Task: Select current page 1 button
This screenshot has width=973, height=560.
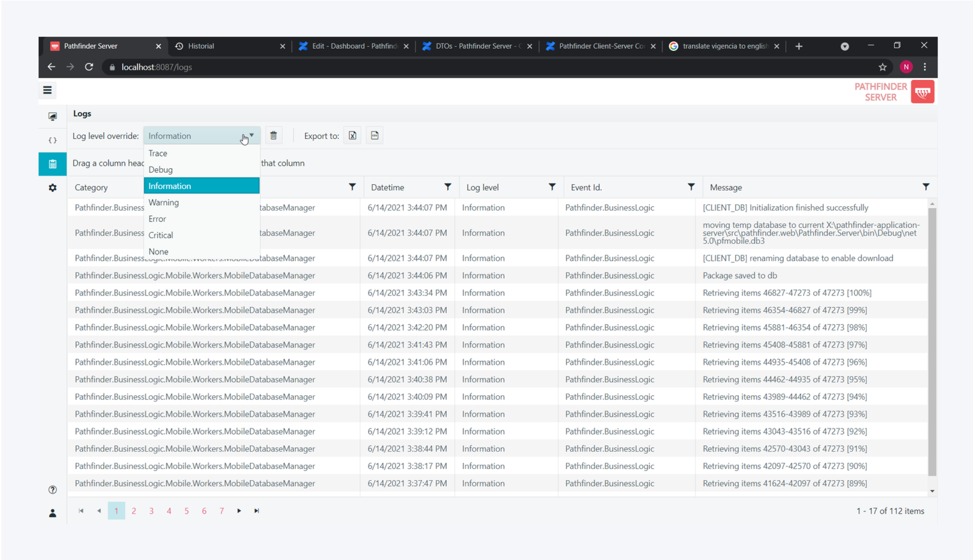Action: 116,511
